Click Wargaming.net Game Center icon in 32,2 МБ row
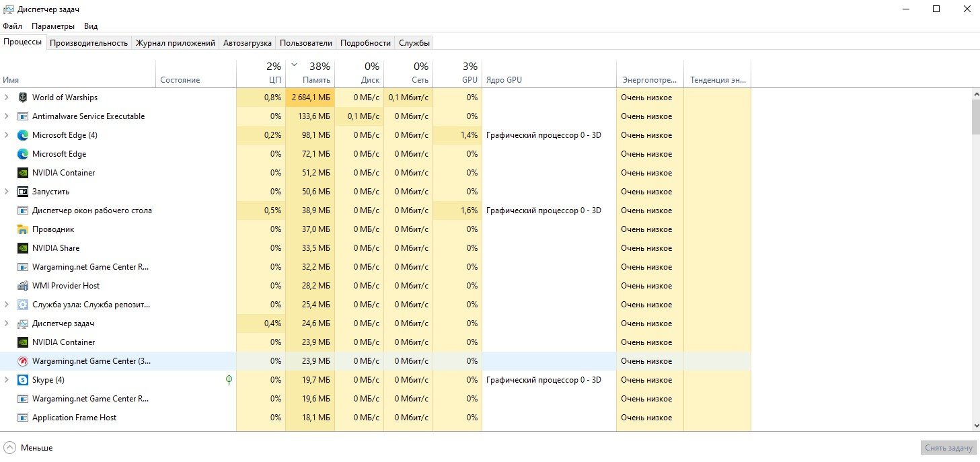The width and height of the screenshot is (980, 462). [x=22, y=267]
